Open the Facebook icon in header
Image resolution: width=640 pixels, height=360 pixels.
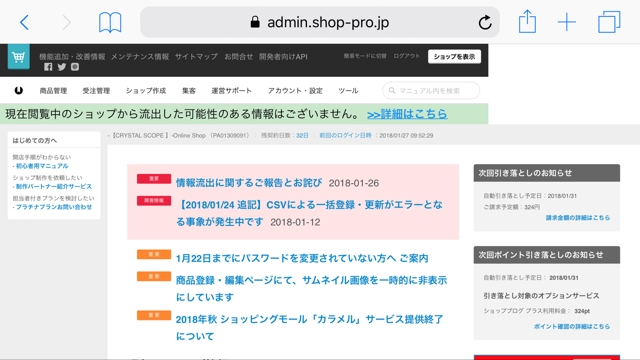(48, 67)
